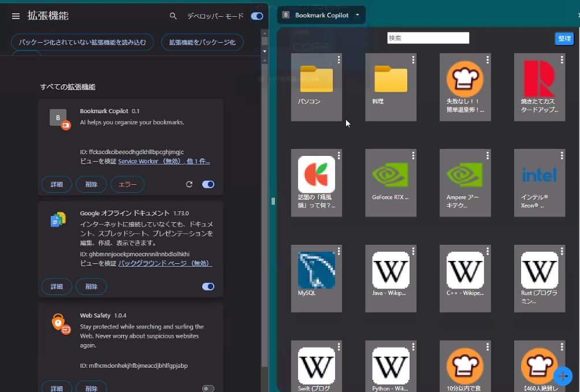The height and width of the screenshot is (392, 580).
Task: Enable the Web Safety extension toggle
Action: (x=208, y=389)
